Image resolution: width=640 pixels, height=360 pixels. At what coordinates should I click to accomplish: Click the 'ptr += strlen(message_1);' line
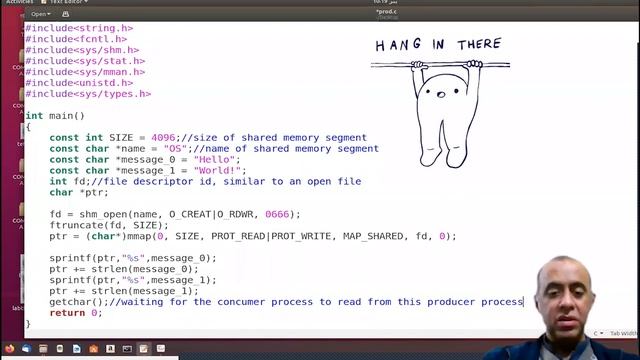[124, 291]
